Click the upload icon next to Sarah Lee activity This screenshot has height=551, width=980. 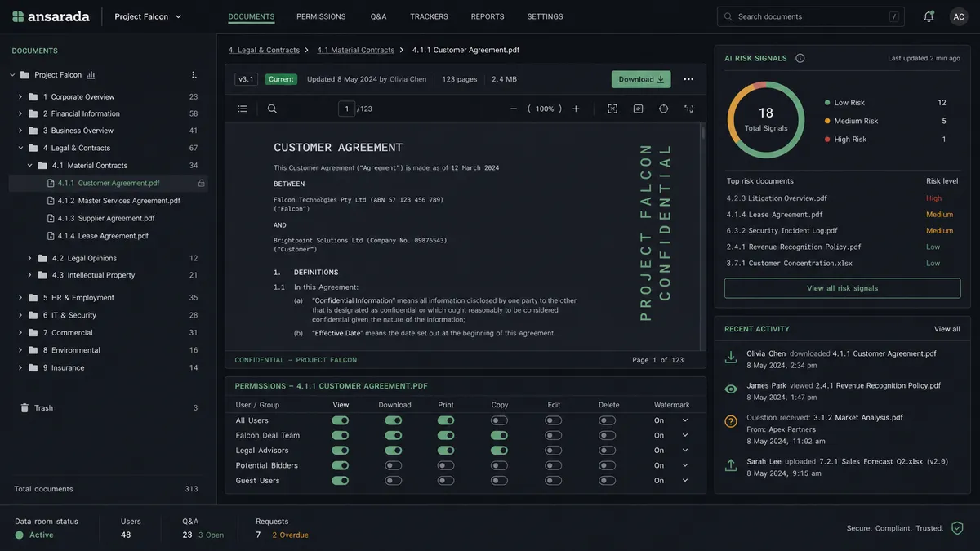(731, 465)
